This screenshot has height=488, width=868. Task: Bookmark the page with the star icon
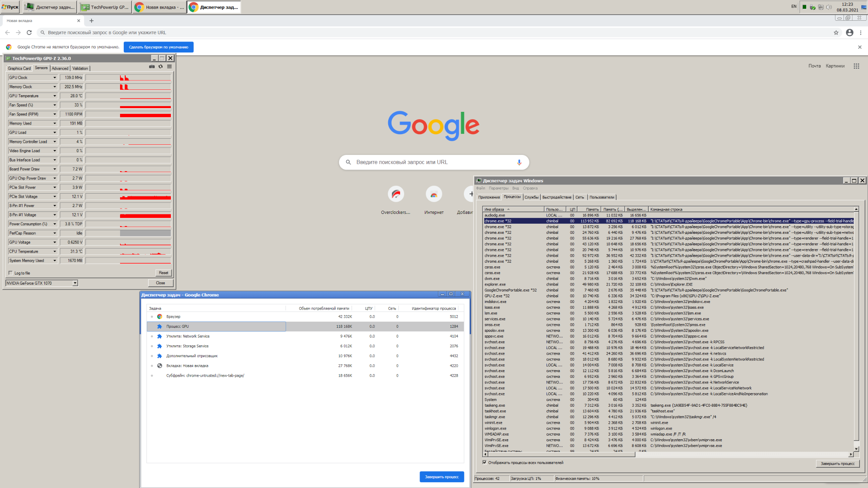pos(836,33)
